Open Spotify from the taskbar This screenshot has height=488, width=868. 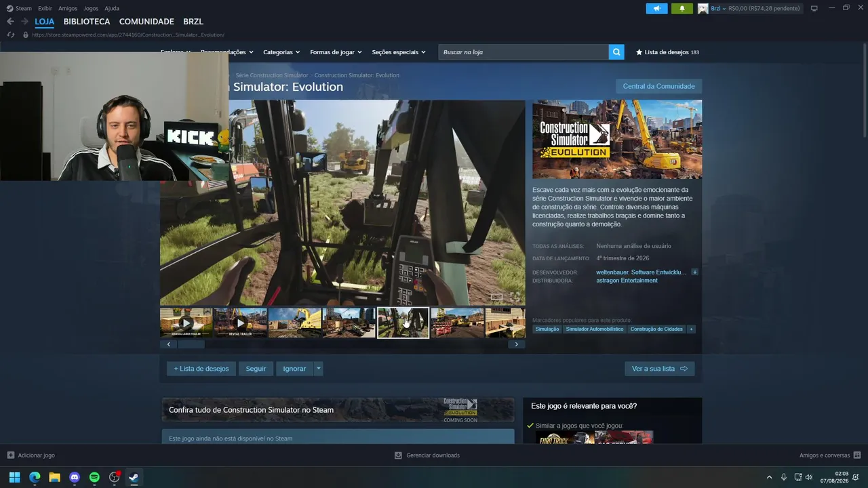pyautogui.click(x=94, y=477)
